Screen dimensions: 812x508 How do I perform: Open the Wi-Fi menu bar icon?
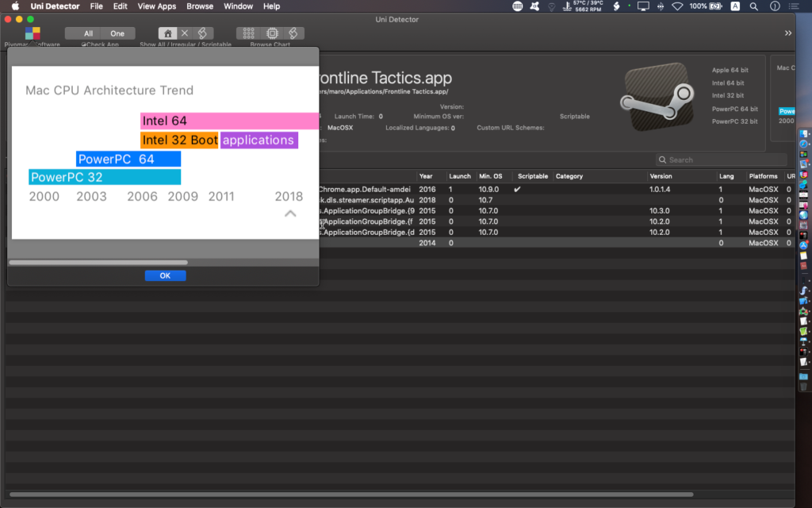coord(677,6)
